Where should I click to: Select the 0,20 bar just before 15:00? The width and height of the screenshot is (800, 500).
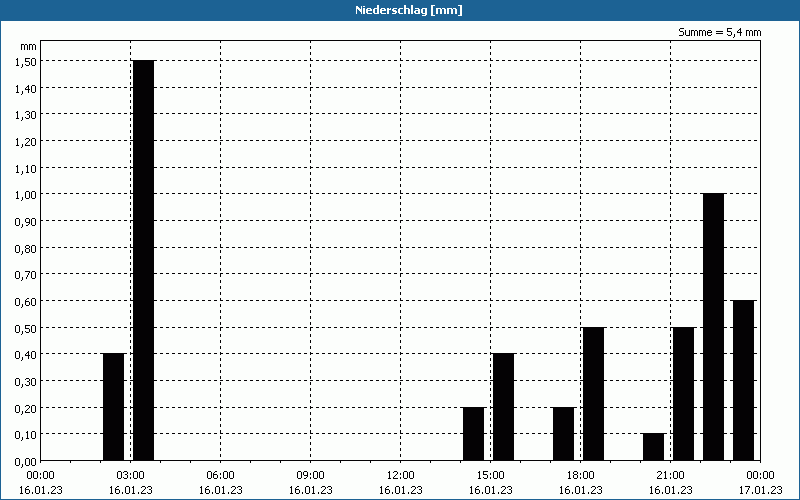473,434
